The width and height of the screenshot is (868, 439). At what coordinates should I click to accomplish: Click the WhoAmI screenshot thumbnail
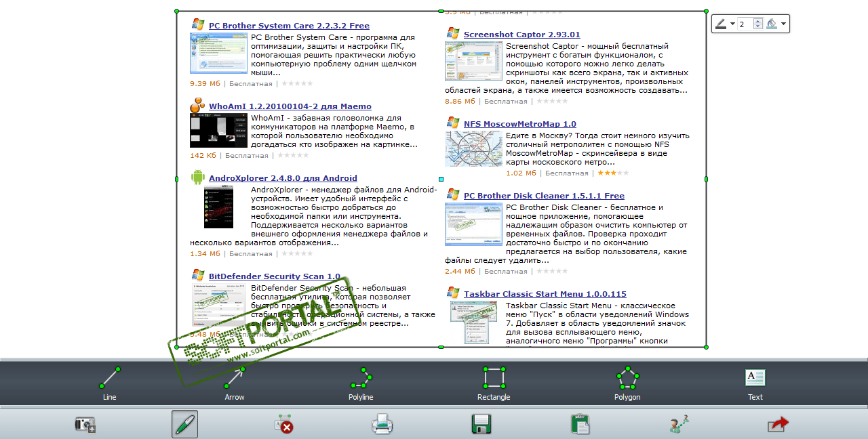[x=218, y=130]
